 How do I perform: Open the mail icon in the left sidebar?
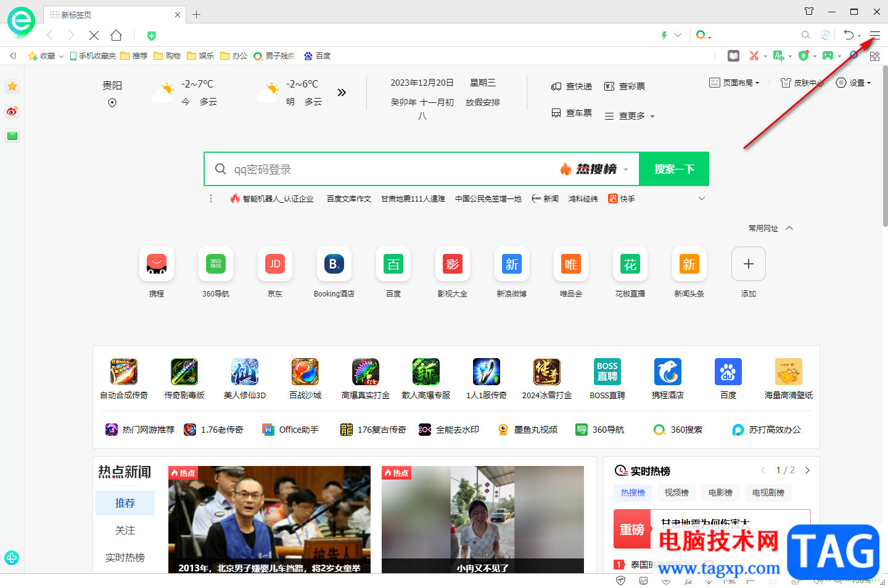click(x=12, y=136)
